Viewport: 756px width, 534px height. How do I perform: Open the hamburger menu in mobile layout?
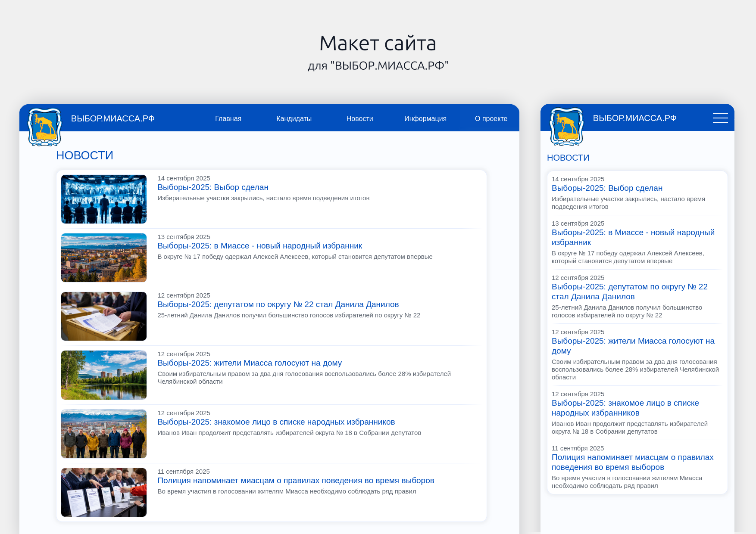coord(720,118)
